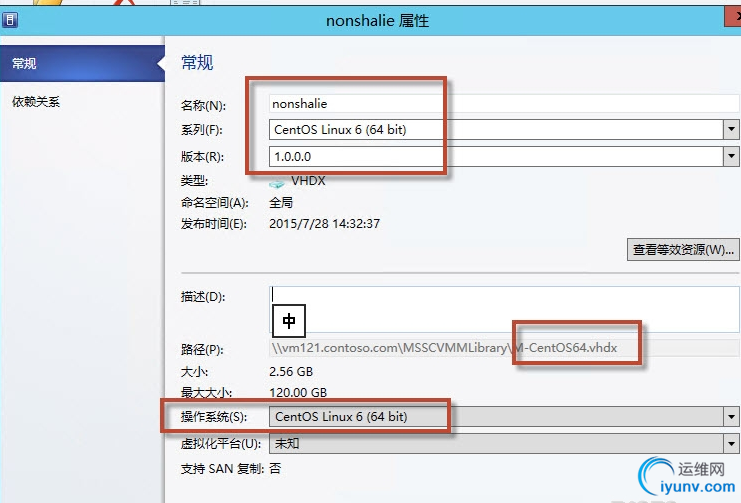
Task: Open the 虚拟化平台 dropdown arrow
Action: point(731,444)
